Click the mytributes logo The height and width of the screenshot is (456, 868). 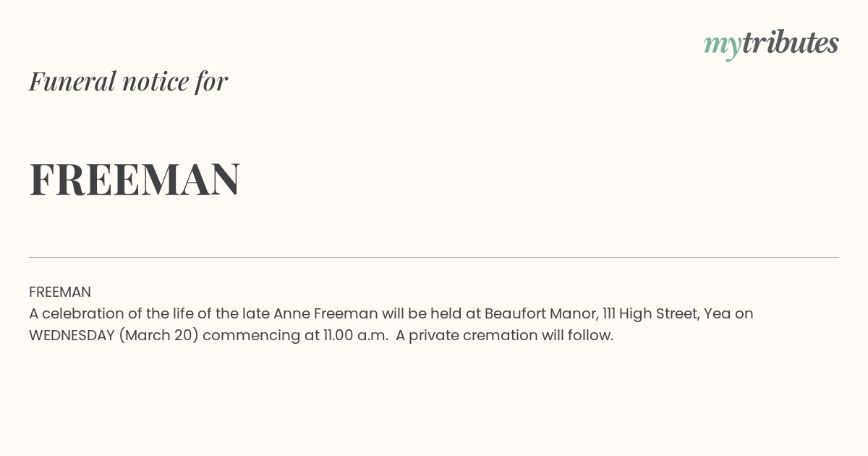click(771, 44)
